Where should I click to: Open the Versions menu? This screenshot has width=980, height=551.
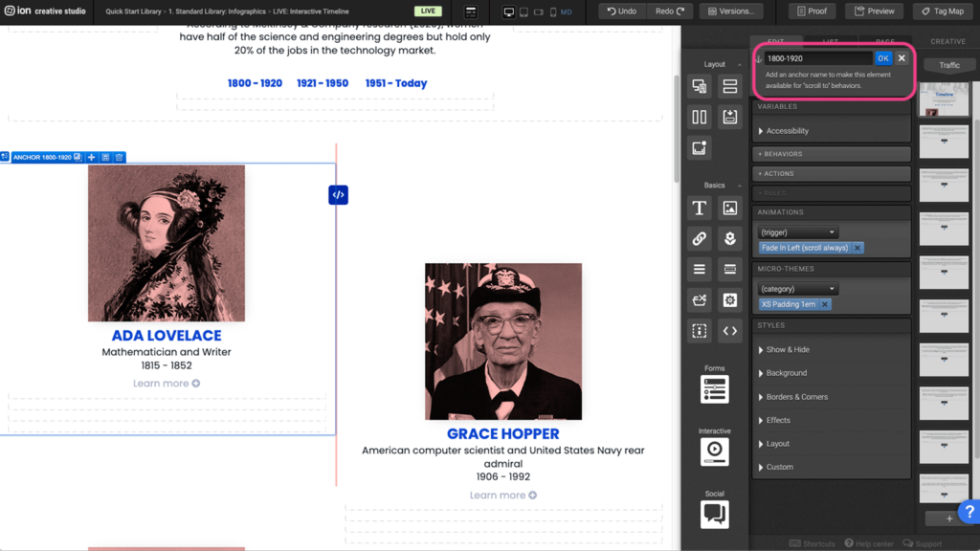(x=731, y=11)
